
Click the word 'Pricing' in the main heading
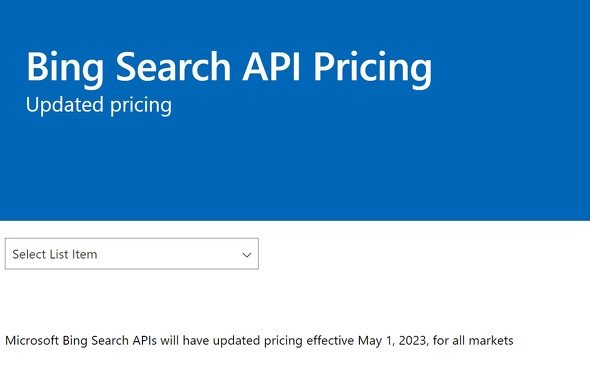[373, 68]
